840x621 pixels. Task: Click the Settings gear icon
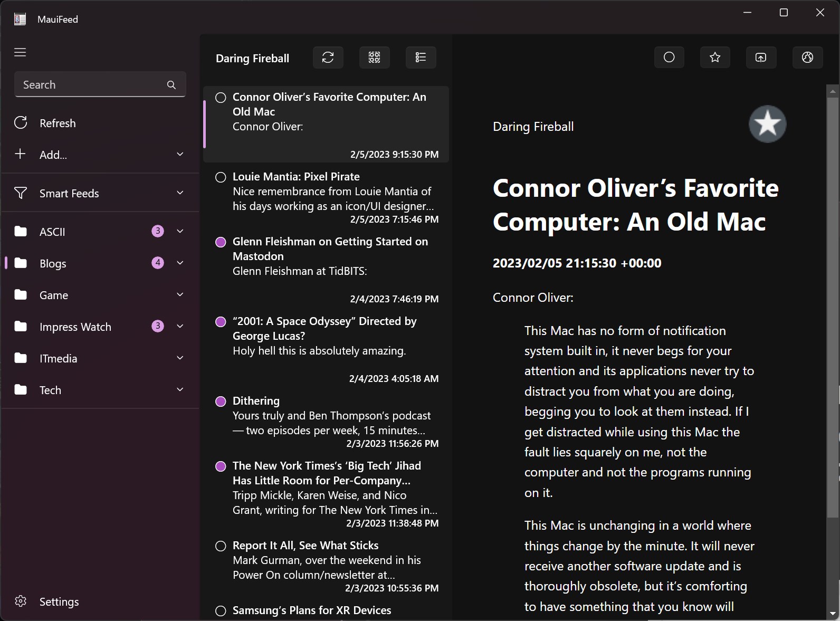click(21, 601)
